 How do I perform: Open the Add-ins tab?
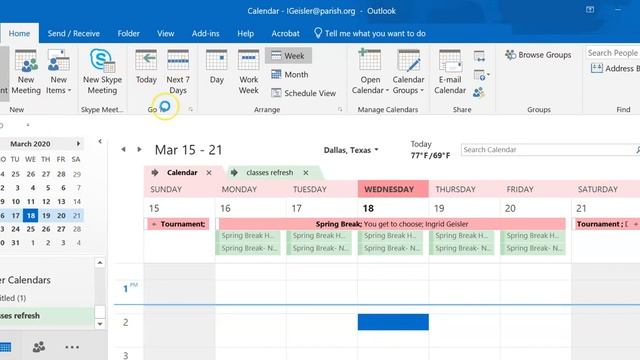[205, 33]
